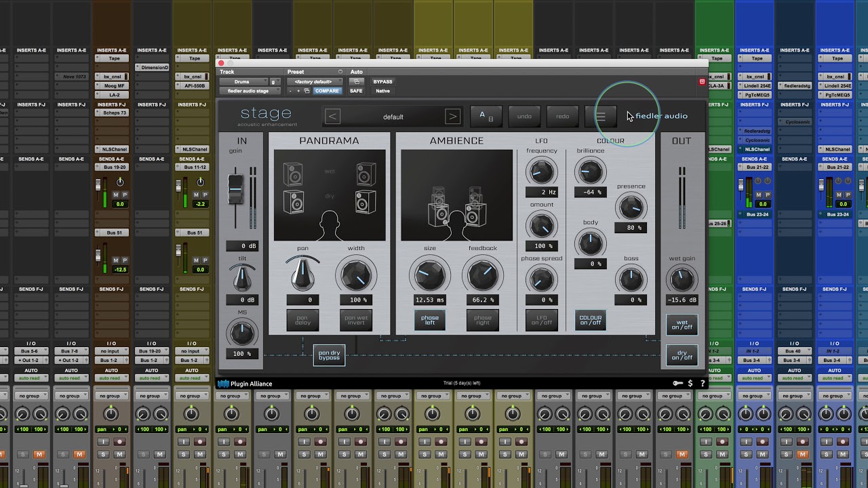Viewport: 868px width, 488px height.
Task: Click the previous preset arrow beside default
Action: [x=332, y=117]
